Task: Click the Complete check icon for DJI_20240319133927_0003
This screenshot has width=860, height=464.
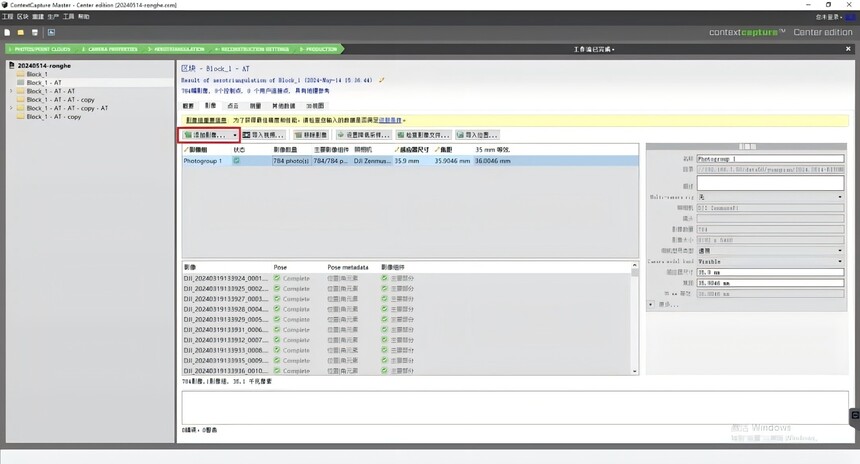Action: 277,299
